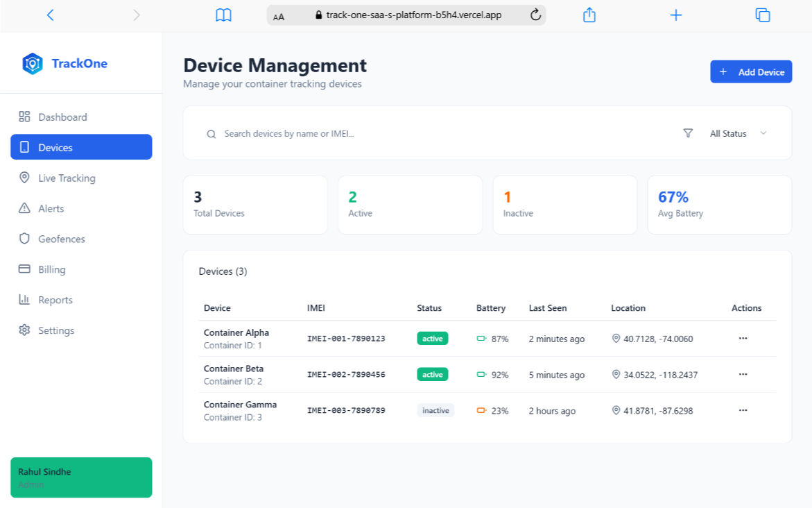Click the browser tabs overview icon
Screen dimensions: 812x508
click(x=763, y=15)
